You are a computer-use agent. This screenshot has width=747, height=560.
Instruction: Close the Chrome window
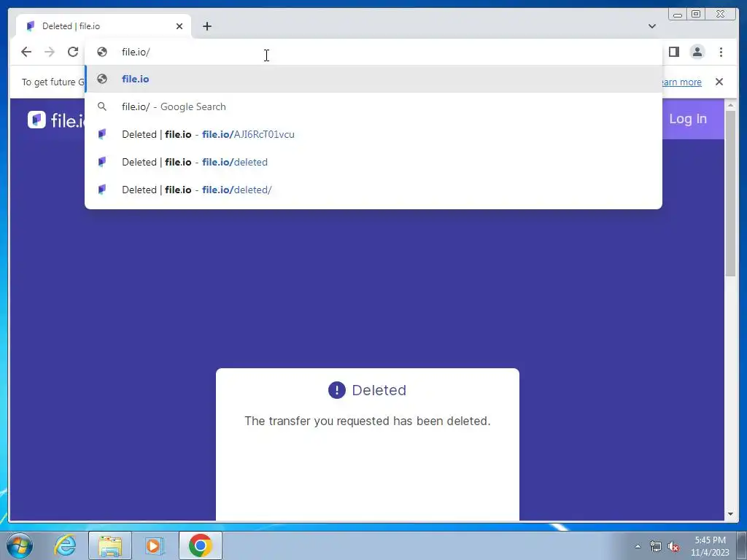pyautogui.click(x=720, y=15)
